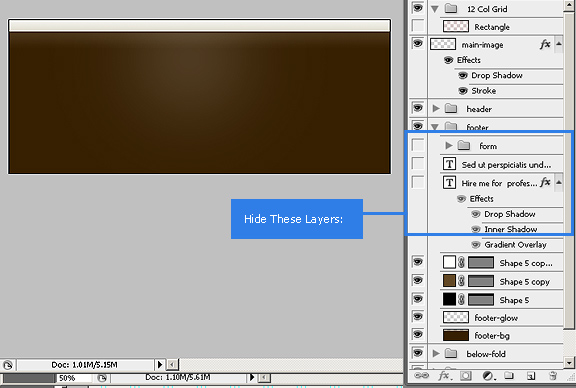The height and width of the screenshot is (388, 576).
Task: Click the 50% zoom level field
Action: tap(73, 378)
